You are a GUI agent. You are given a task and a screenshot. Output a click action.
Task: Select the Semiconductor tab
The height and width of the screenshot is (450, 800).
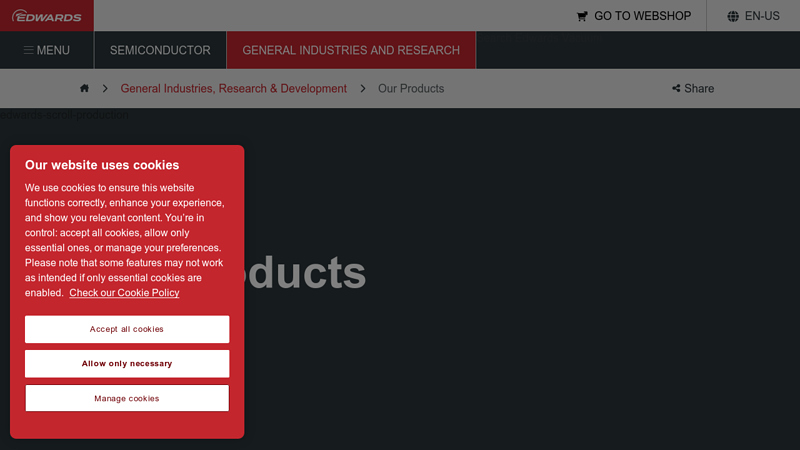pyautogui.click(x=160, y=50)
